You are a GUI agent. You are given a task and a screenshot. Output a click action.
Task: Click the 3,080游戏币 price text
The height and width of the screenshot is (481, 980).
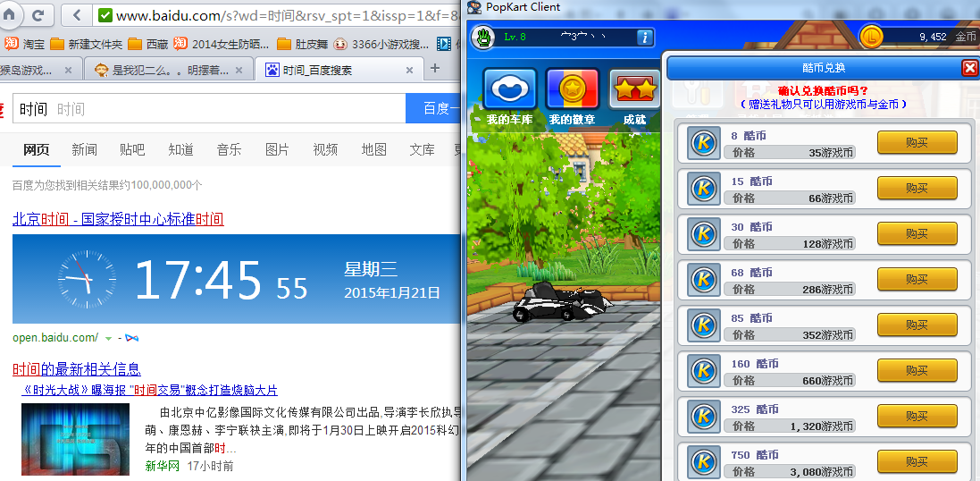coord(821,472)
